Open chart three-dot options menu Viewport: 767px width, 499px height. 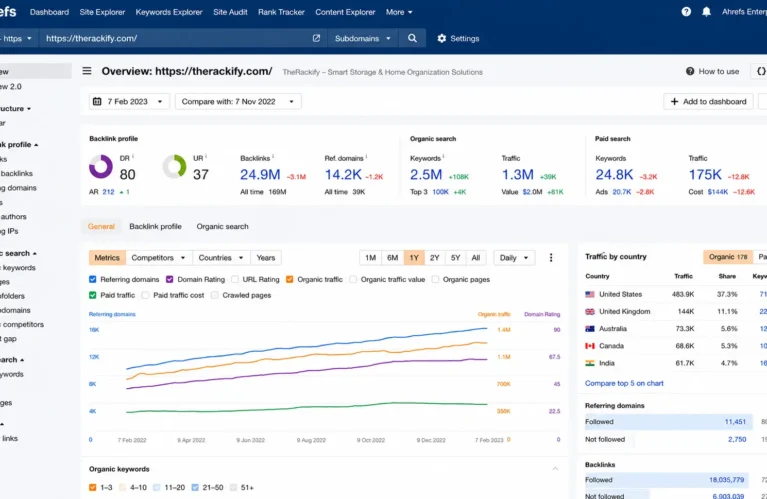(551, 258)
